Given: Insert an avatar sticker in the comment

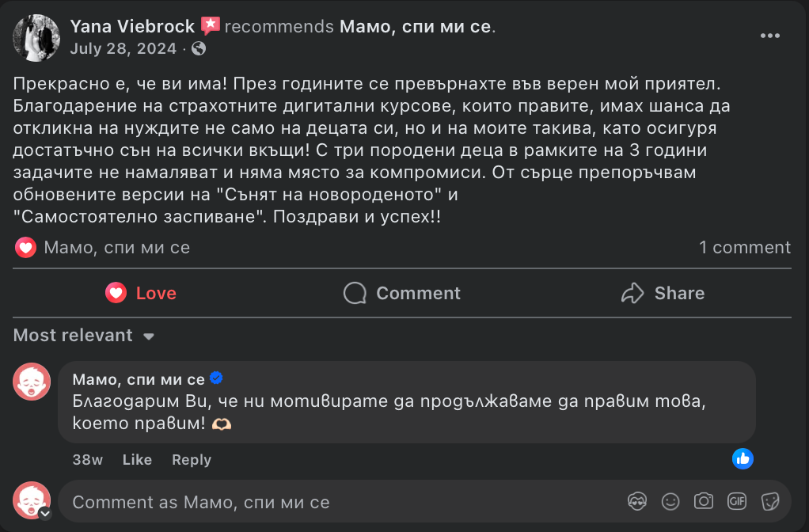Looking at the screenshot, I should [x=638, y=501].
